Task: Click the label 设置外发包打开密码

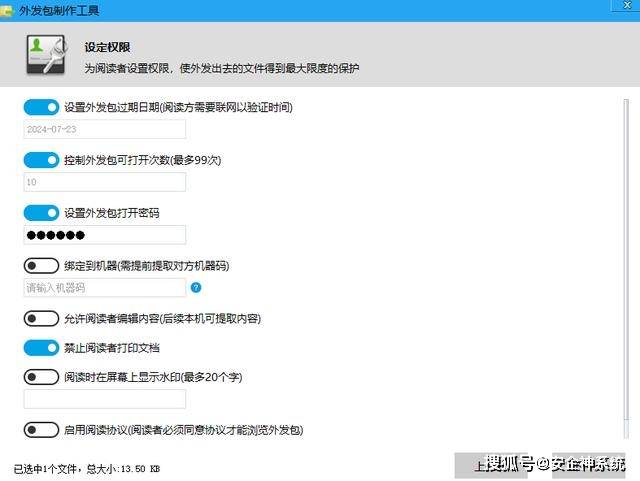Action: click(x=112, y=213)
